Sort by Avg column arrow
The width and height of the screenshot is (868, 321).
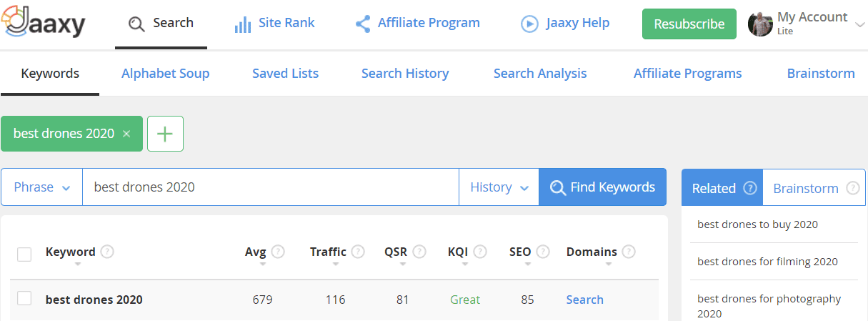(x=263, y=265)
